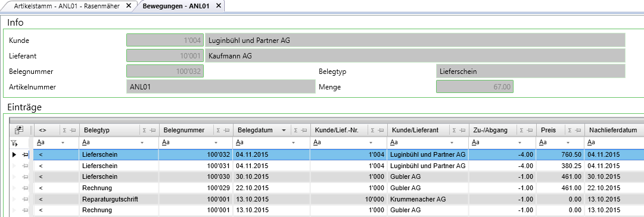The height and width of the screenshot is (217, 644).
Task: Click the Nachlieferdatum cell 30.10.2015
Action: pyautogui.click(x=614, y=176)
